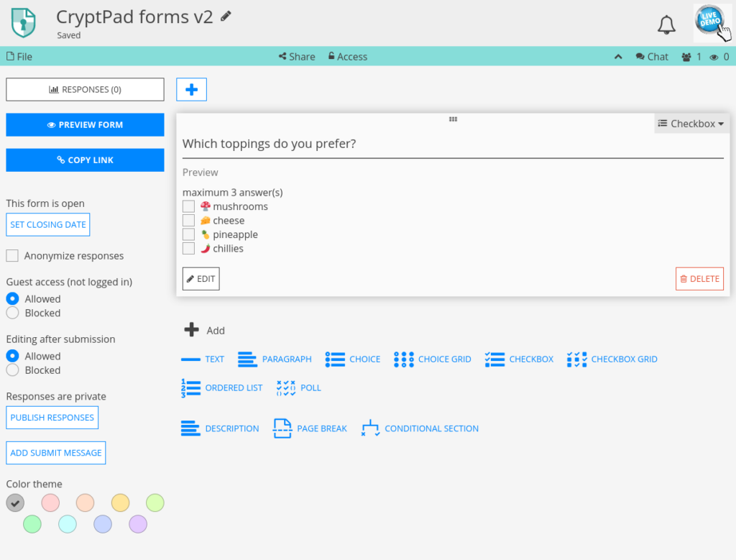The width and height of the screenshot is (736, 560).
Task: Insert a Description block
Action: coord(220,428)
